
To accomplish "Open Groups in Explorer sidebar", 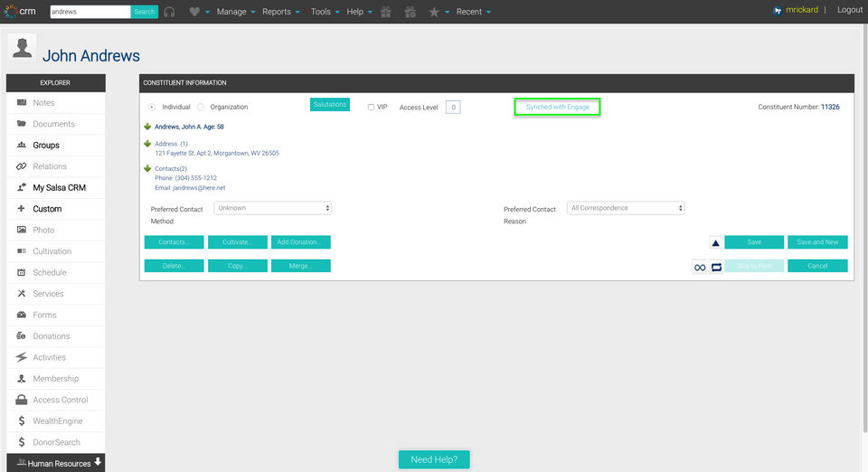I will (56, 145).
